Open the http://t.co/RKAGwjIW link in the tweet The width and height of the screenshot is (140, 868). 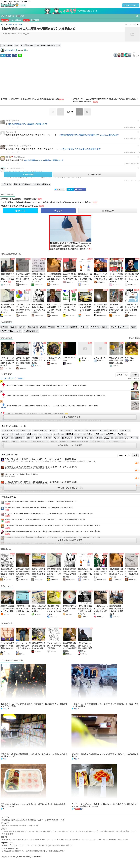[109, 135]
